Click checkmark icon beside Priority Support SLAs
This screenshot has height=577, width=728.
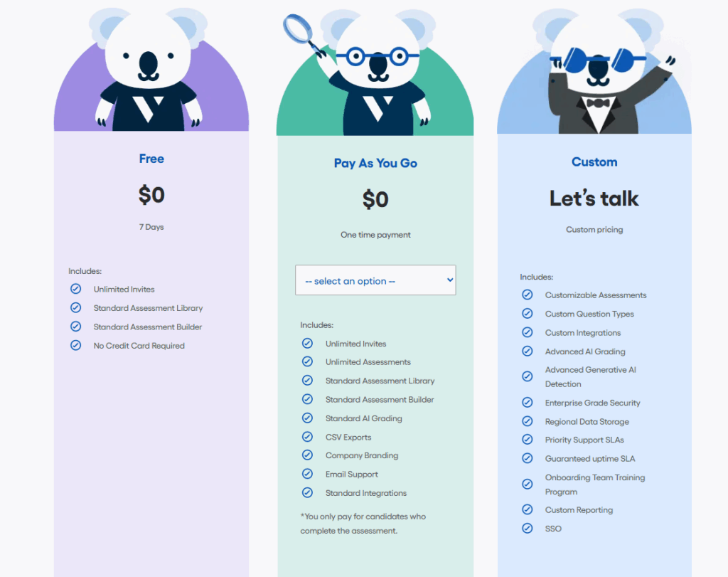(x=528, y=439)
